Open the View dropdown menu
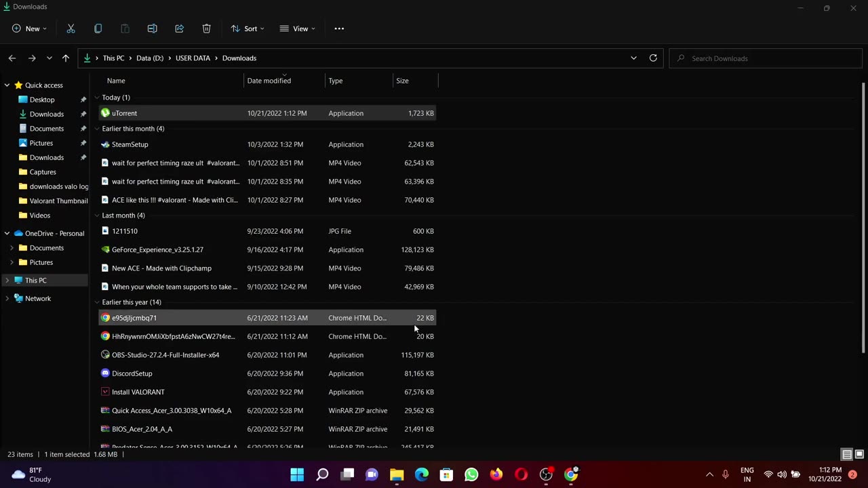This screenshot has width=868, height=488. point(297,28)
